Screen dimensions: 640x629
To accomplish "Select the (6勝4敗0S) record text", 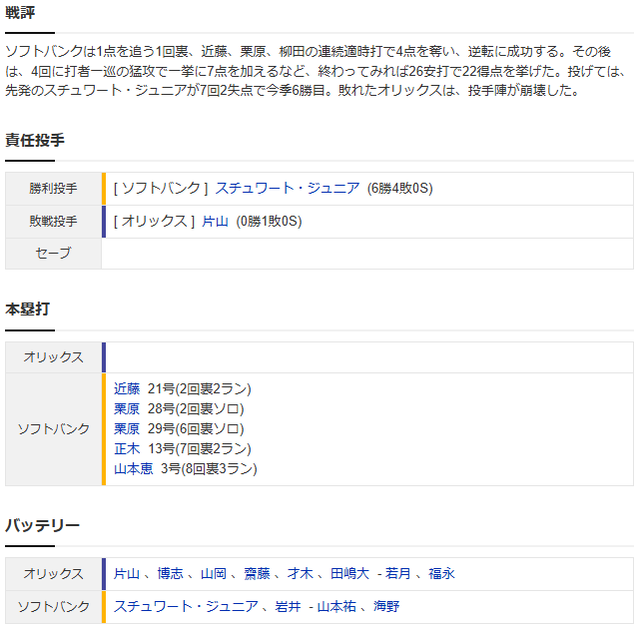I will [x=400, y=188].
